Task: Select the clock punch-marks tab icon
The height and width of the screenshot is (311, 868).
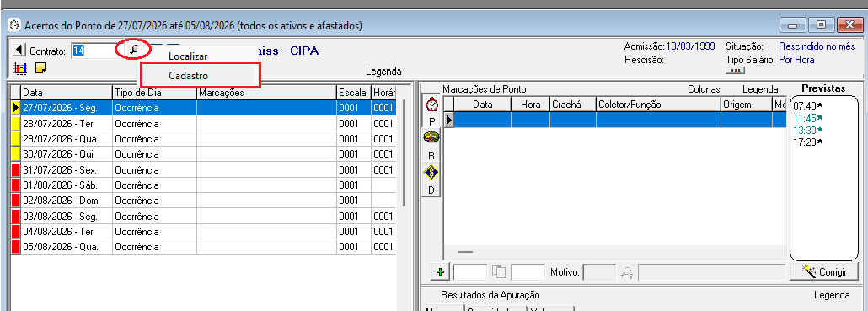Action: click(431, 104)
